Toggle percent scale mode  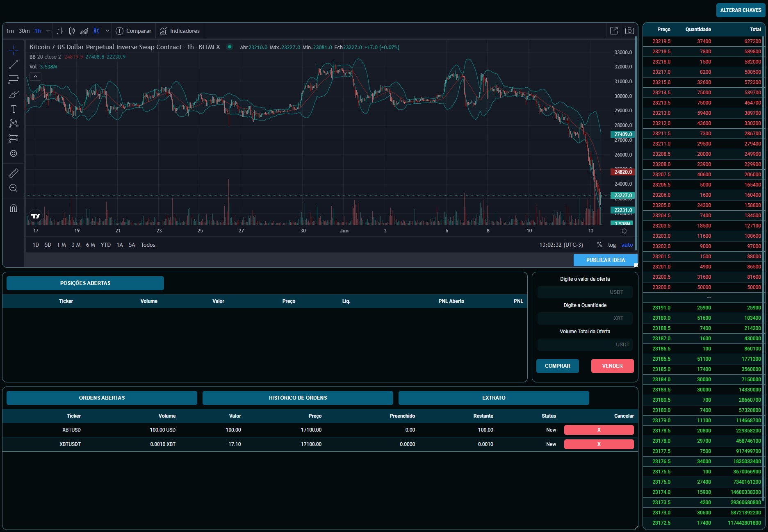tap(599, 245)
